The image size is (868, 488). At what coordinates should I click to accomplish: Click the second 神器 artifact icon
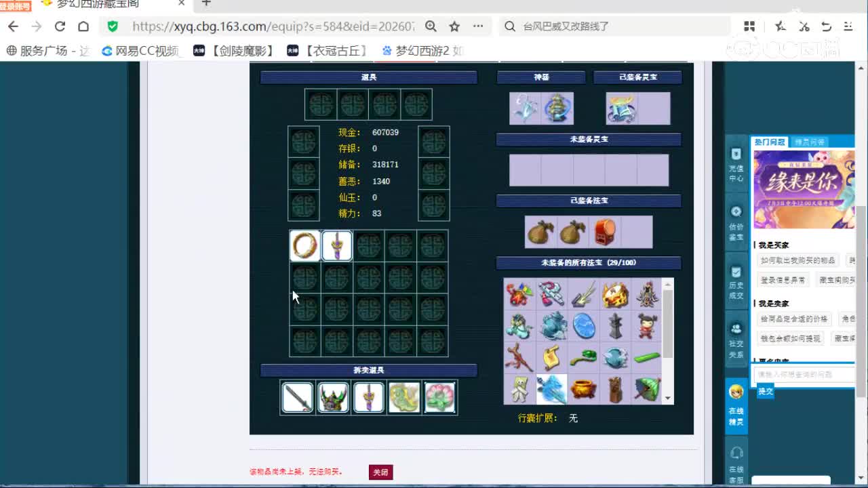click(557, 108)
